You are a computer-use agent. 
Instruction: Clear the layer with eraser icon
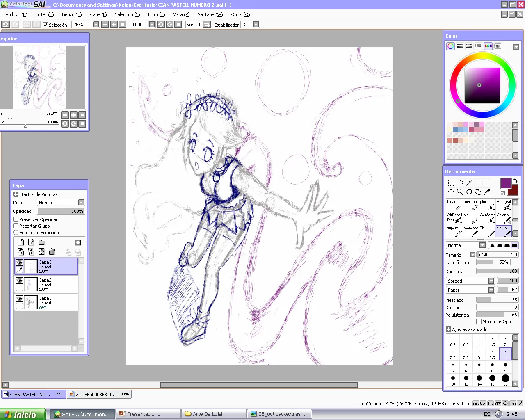tap(41, 251)
